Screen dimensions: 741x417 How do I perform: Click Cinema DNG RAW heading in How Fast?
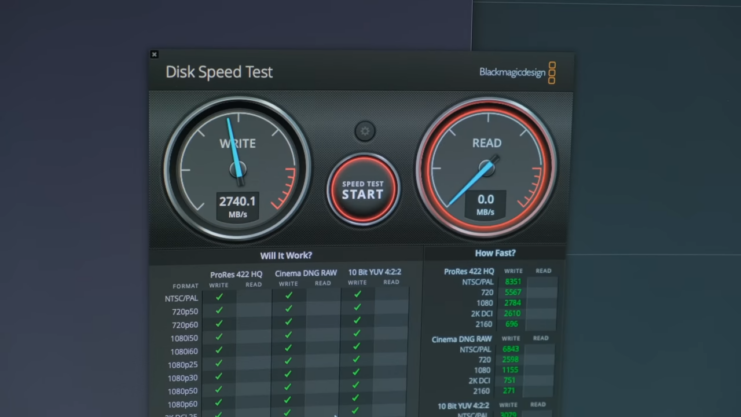(x=461, y=339)
